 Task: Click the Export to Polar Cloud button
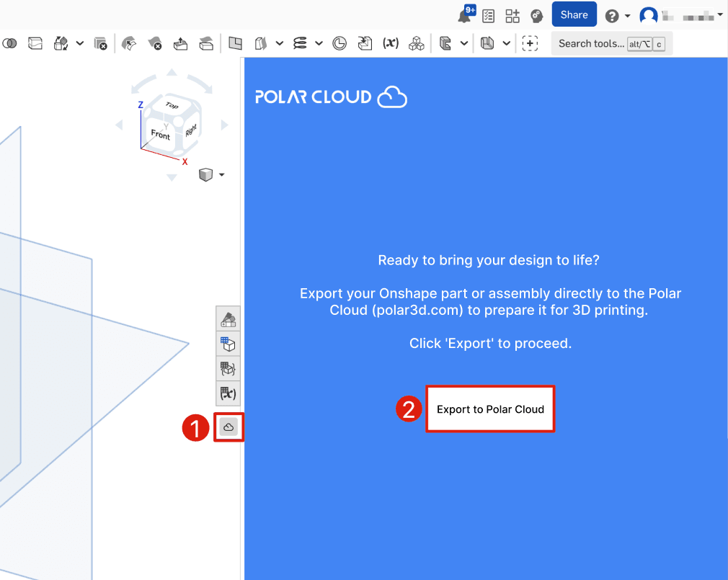[x=490, y=409]
